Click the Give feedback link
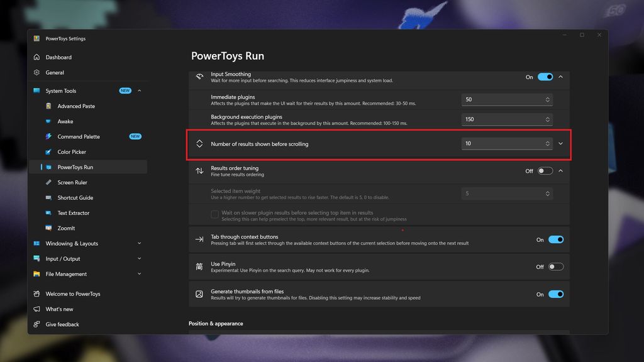The image size is (644, 362). tap(62, 324)
